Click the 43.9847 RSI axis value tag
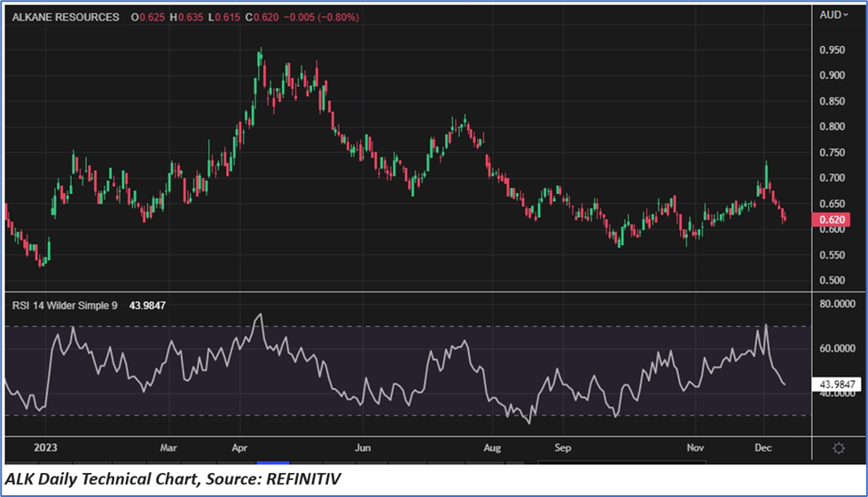 pyautogui.click(x=836, y=384)
